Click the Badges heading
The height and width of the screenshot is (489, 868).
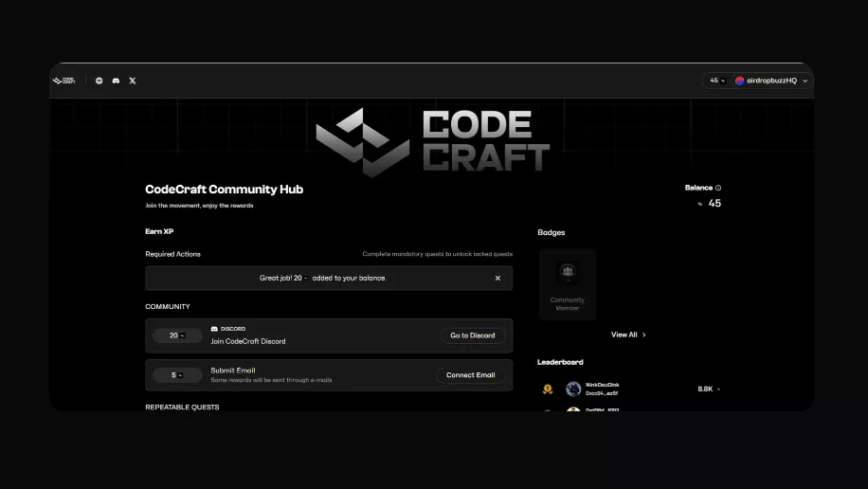[x=551, y=232]
